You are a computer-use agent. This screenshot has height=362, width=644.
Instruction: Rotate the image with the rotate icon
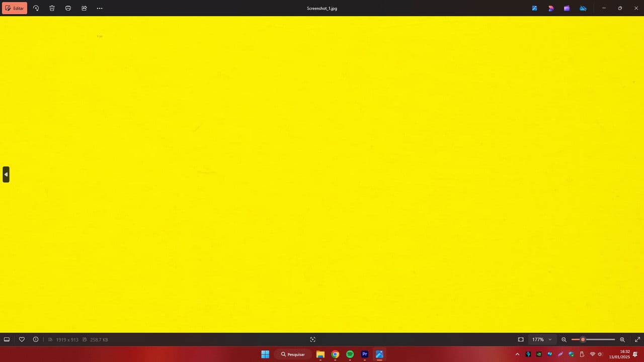click(36, 9)
